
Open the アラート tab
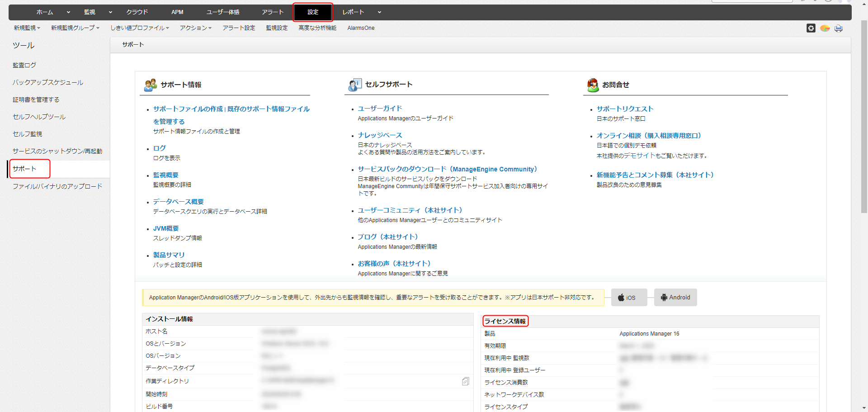[x=273, y=12]
